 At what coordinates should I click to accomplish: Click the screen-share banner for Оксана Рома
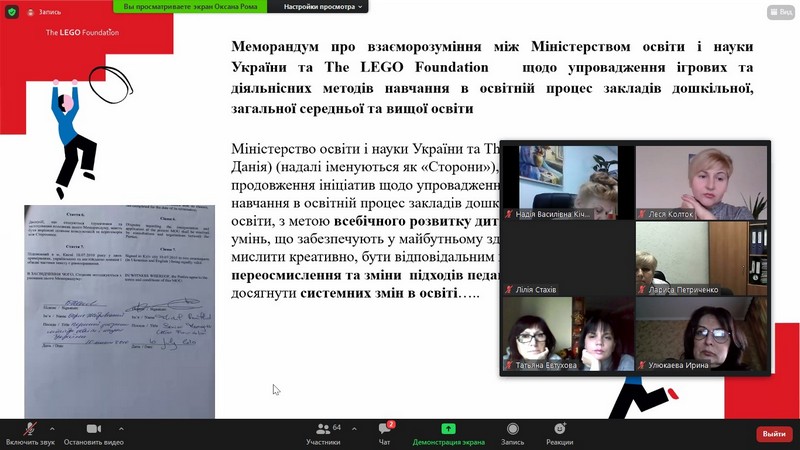pyautogui.click(x=190, y=7)
